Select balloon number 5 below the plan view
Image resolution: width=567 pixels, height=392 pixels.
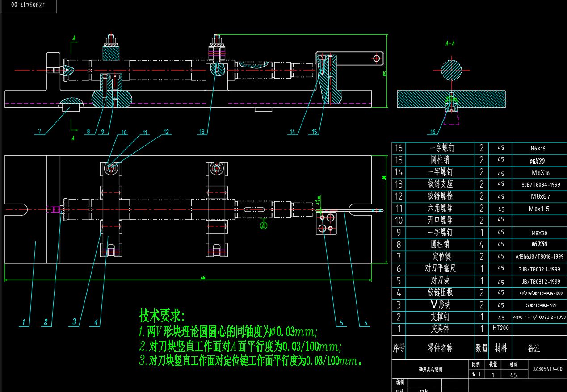(x=341, y=323)
